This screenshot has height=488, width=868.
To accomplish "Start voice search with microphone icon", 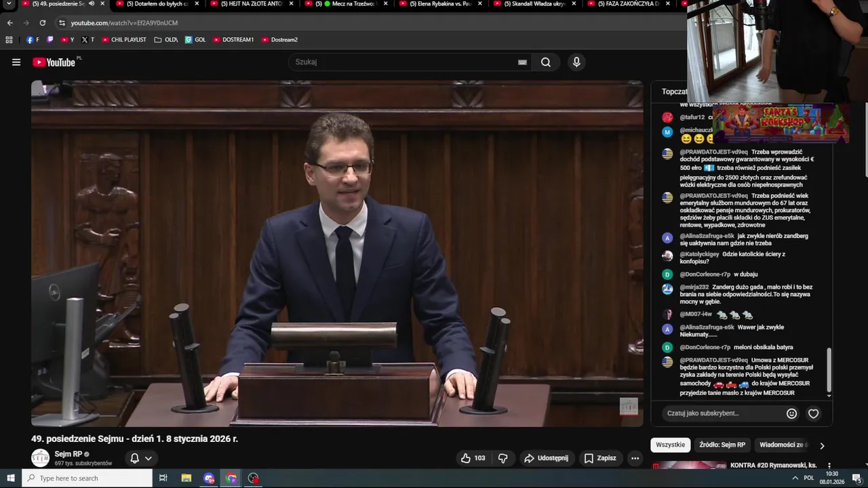I will (x=576, y=62).
